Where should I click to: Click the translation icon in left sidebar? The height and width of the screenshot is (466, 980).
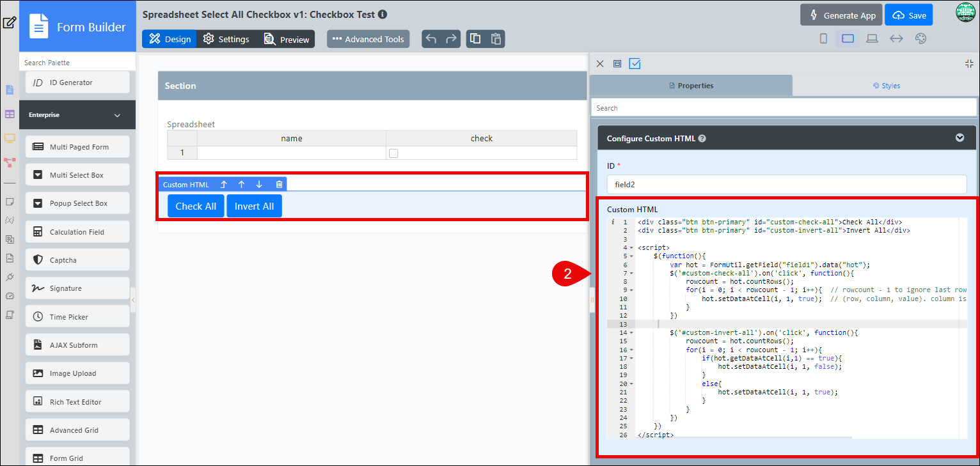(x=9, y=239)
